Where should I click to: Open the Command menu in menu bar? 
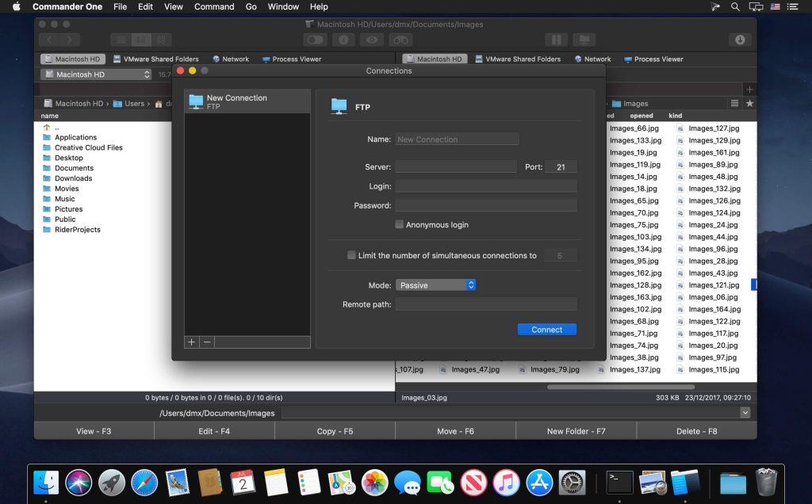pyautogui.click(x=214, y=6)
